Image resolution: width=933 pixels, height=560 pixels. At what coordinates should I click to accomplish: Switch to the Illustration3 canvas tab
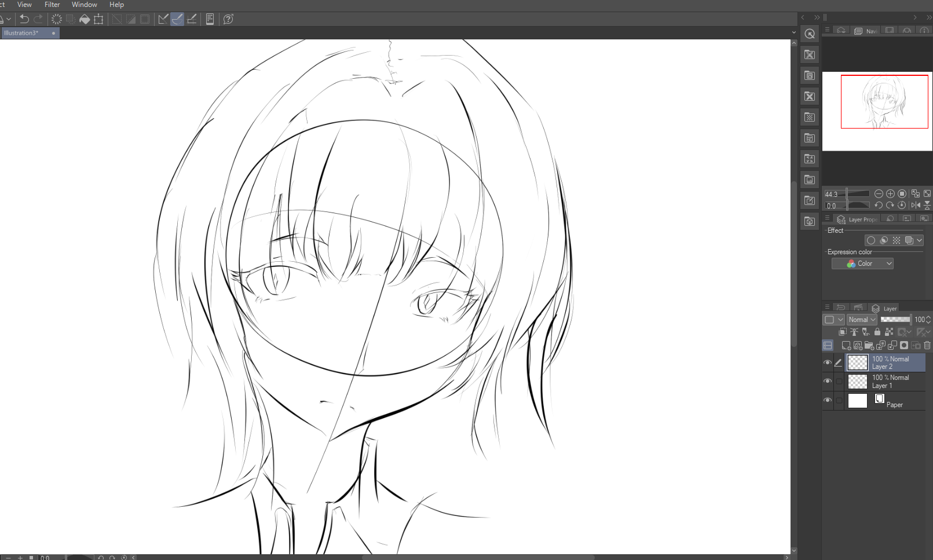coord(30,33)
